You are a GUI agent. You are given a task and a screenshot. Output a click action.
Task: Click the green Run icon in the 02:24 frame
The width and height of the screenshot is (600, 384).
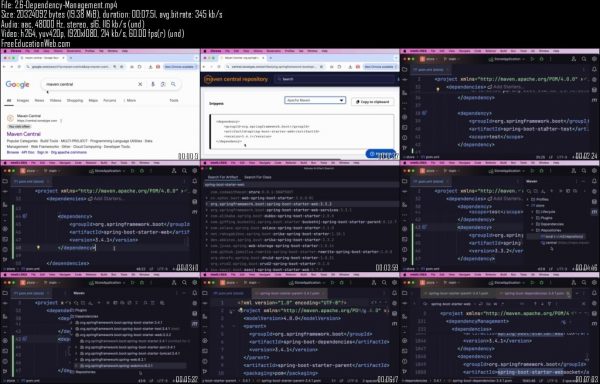532,59
